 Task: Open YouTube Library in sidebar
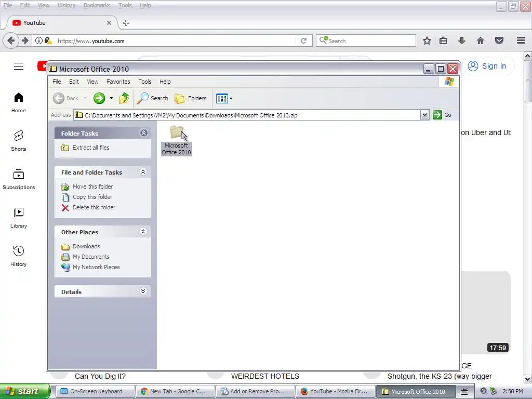pyautogui.click(x=19, y=218)
